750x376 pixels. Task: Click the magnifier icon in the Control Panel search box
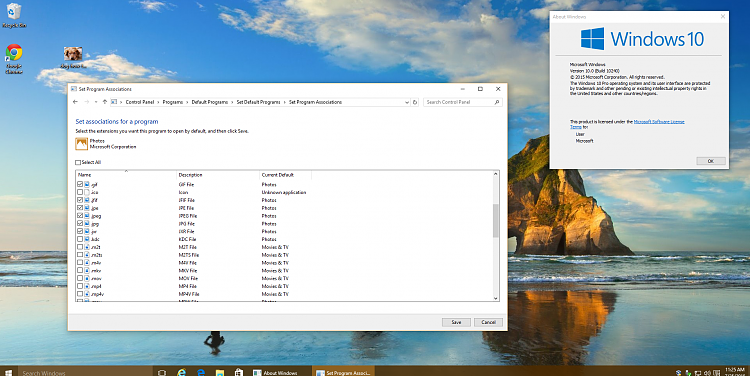tap(496, 102)
